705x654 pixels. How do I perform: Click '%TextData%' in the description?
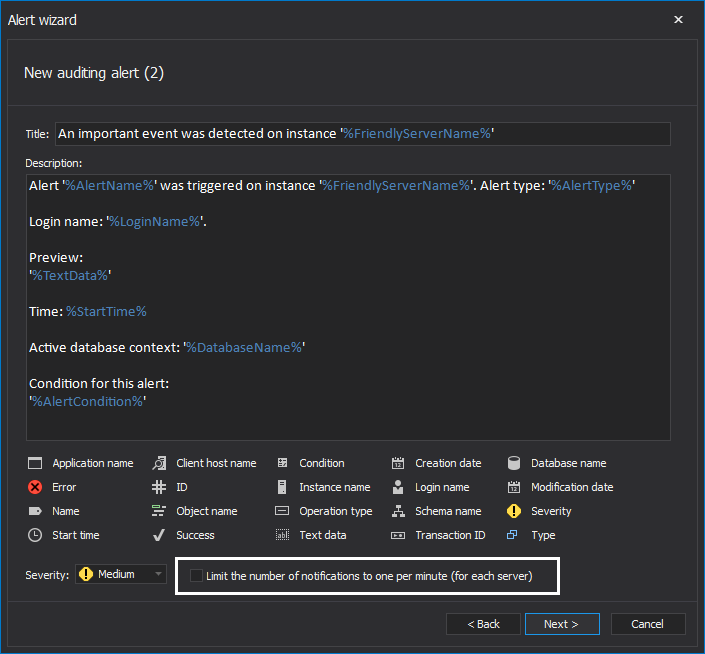pos(70,276)
